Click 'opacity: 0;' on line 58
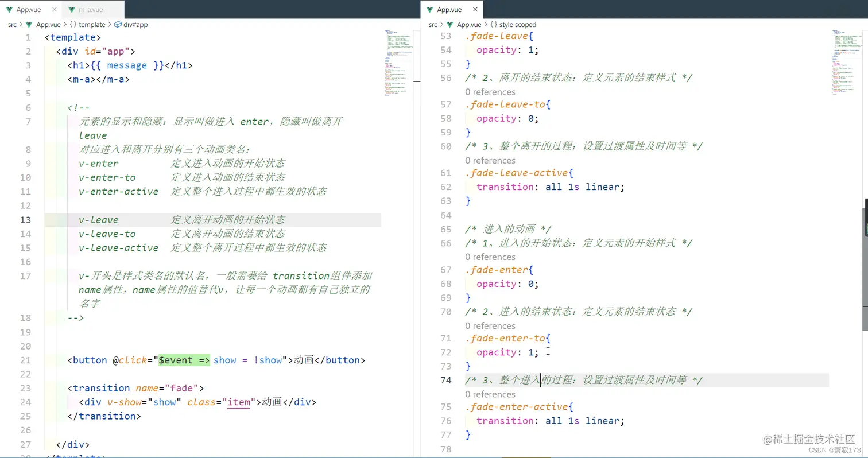The height and width of the screenshot is (458, 868). [508, 118]
